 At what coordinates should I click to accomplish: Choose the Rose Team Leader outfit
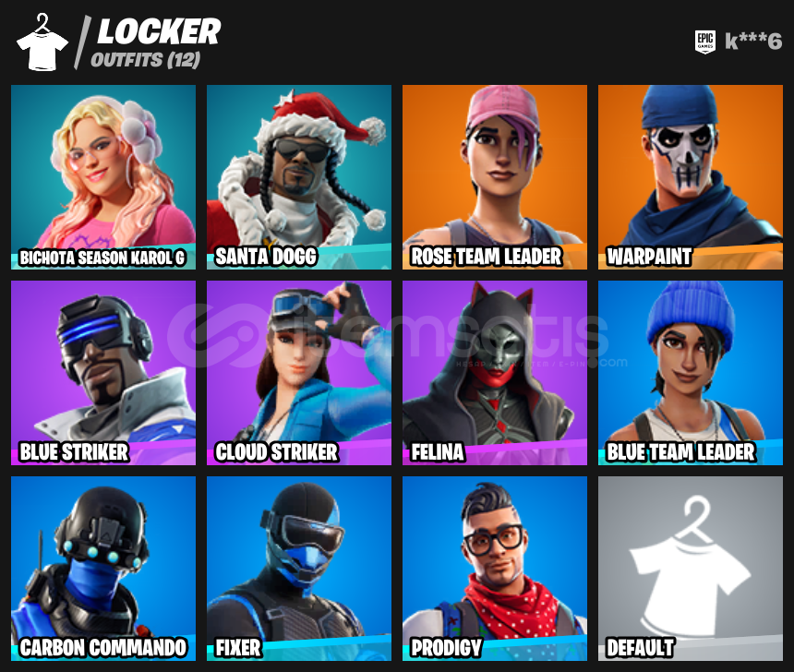click(495, 177)
